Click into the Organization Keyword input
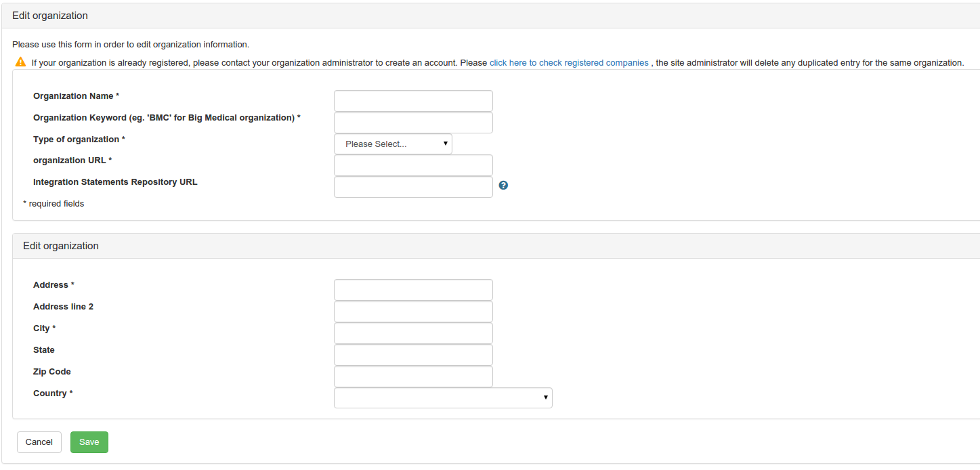The image size is (980, 470). click(x=413, y=123)
